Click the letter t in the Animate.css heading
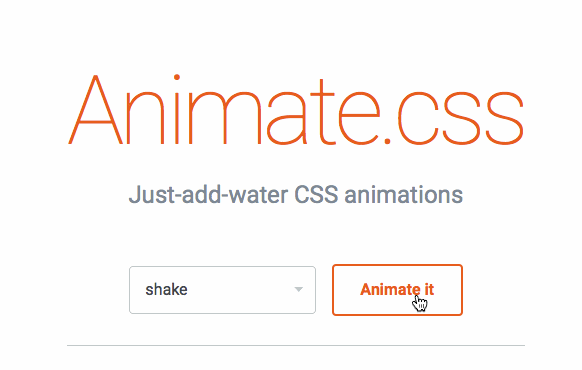Image resolution: width=582 pixels, height=370 pixels. point(322,112)
